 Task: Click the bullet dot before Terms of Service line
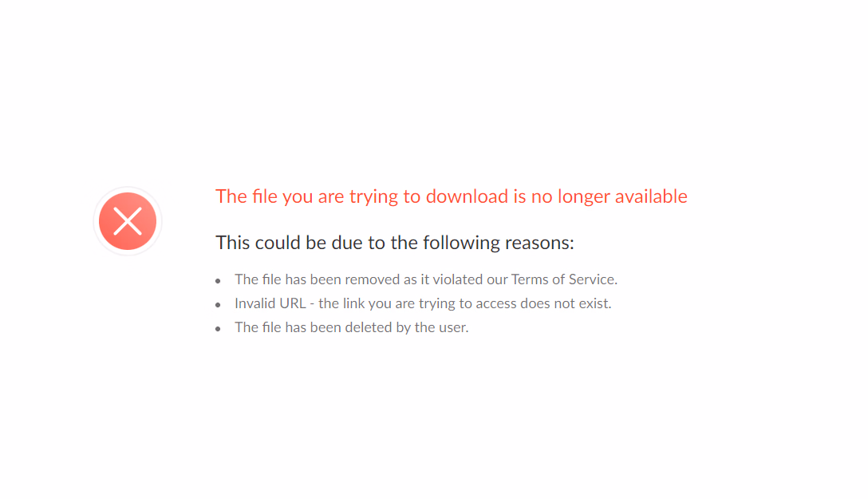tap(218, 281)
